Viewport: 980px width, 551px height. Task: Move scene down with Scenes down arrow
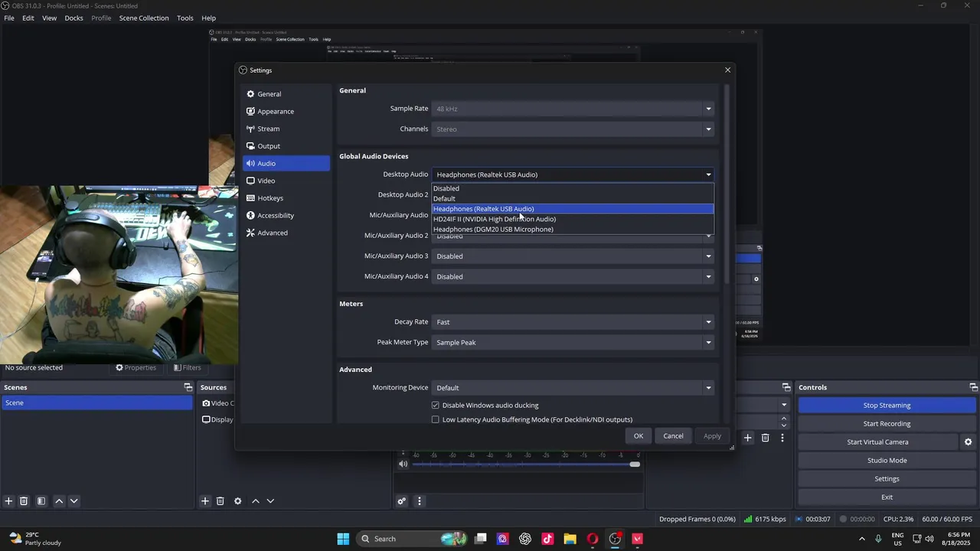(x=74, y=501)
